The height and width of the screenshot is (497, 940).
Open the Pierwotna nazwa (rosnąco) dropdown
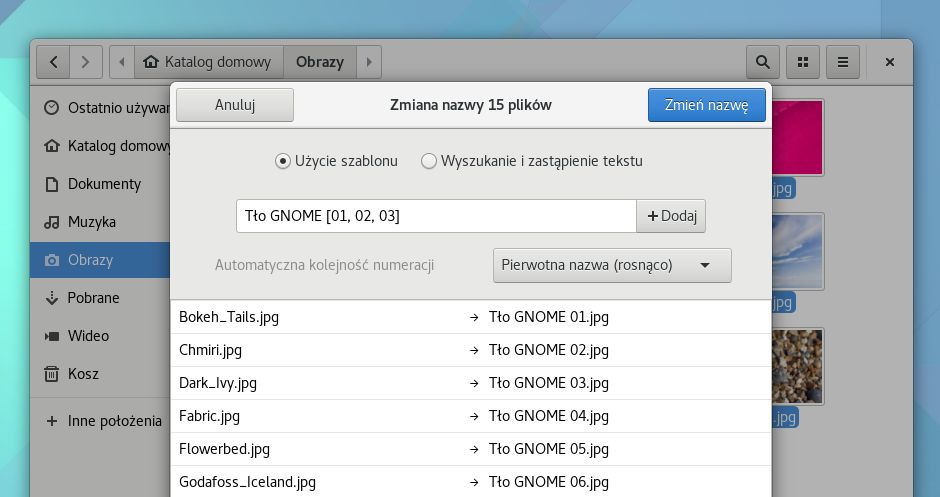point(612,265)
